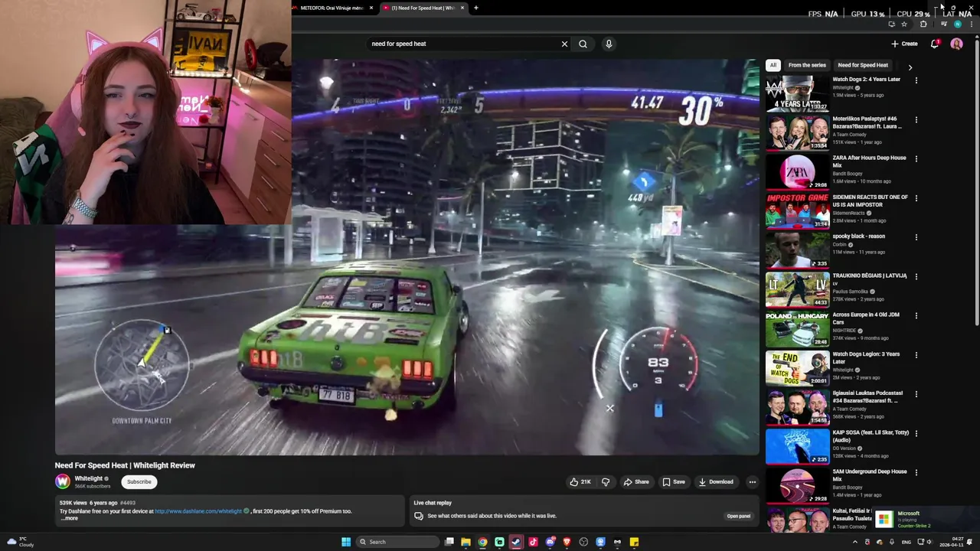
Task: Close the METEOFOR tab
Action: point(371,8)
